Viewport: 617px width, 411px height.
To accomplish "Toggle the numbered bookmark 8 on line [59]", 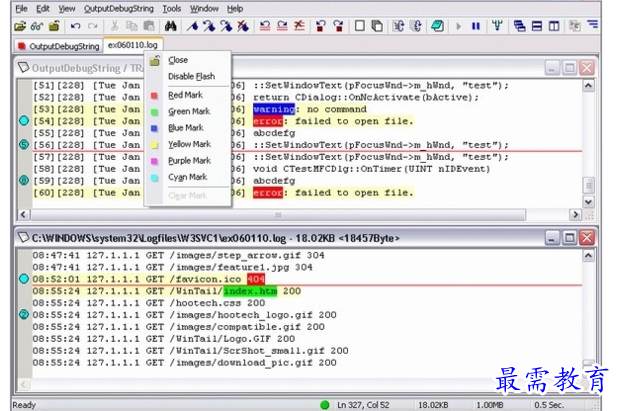I will coord(24,180).
